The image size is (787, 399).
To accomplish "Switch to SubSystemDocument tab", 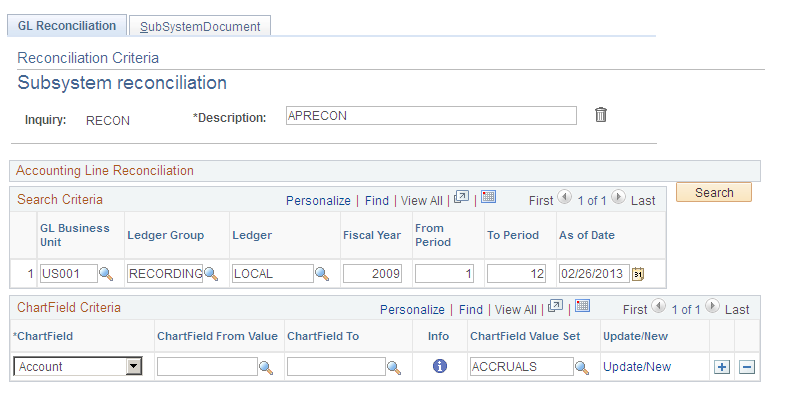I will pyautogui.click(x=200, y=26).
